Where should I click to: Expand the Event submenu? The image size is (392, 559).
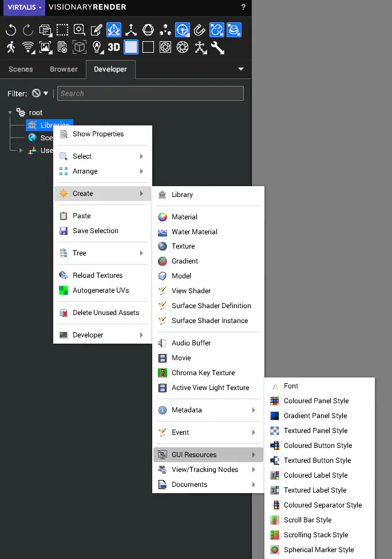click(208, 432)
